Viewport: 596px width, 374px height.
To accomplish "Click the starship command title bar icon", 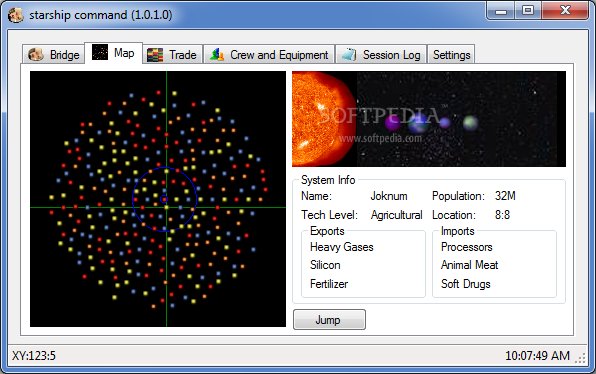I will click(x=16, y=15).
